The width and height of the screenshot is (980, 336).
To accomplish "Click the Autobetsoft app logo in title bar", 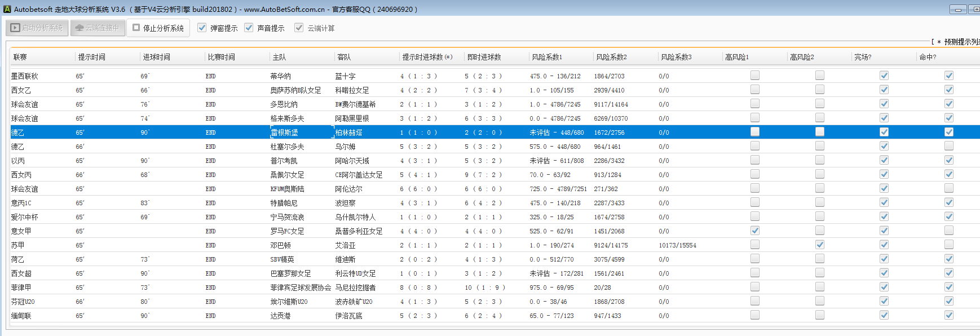I will 7,9.
